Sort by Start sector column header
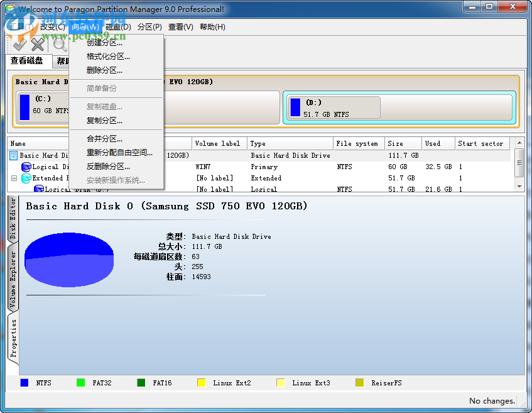Image resolution: width=532 pixels, height=413 pixels. point(482,144)
